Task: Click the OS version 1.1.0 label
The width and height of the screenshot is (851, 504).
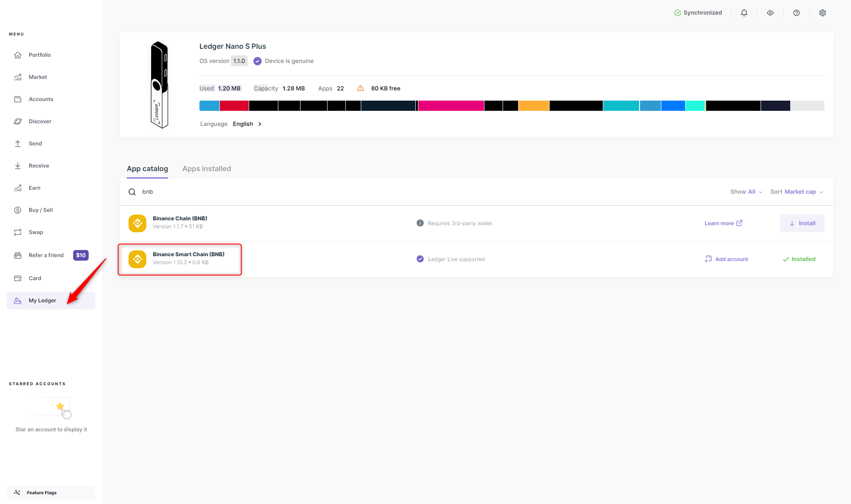Action: (223, 61)
